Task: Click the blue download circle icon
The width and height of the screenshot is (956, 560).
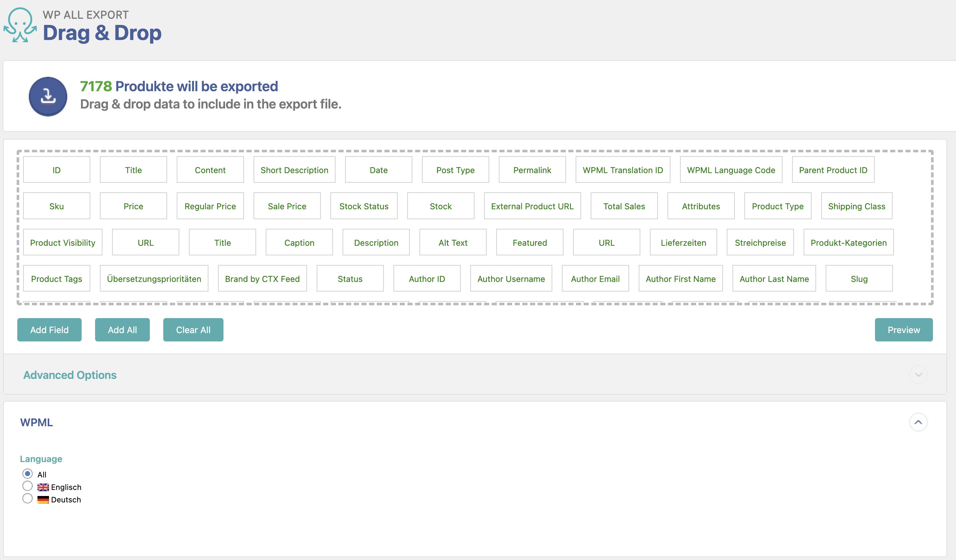Action: tap(48, 96)
